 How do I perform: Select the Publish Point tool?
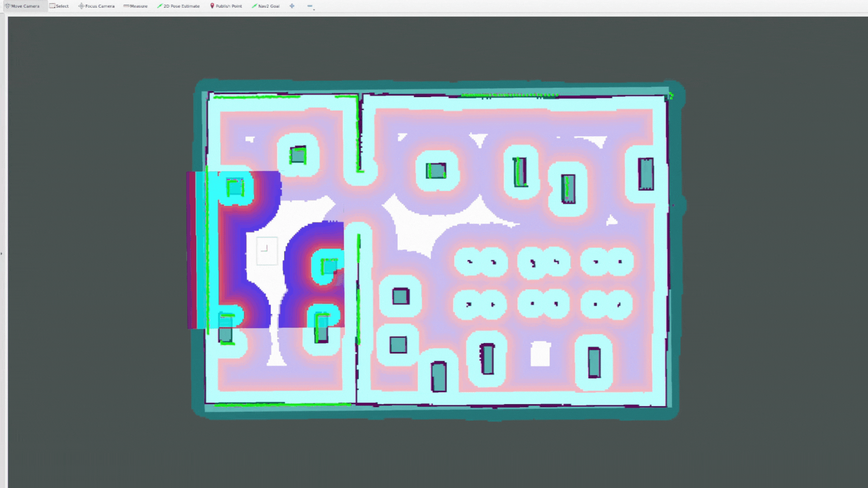[226, 6]
